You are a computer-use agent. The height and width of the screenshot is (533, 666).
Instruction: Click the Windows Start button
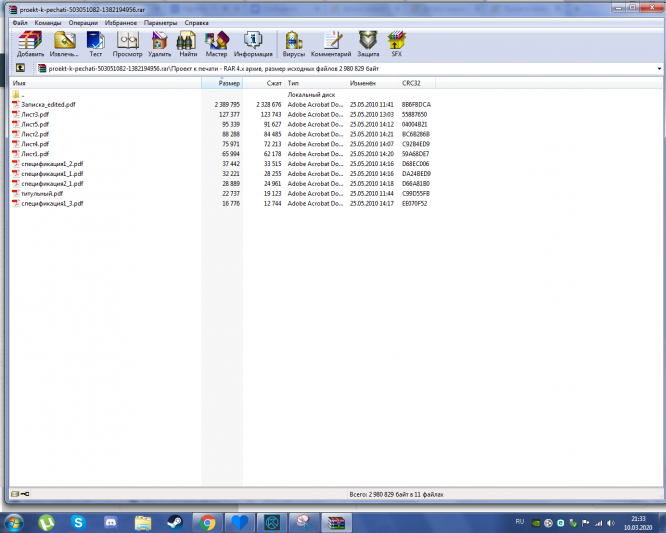[x=14, y=522]
